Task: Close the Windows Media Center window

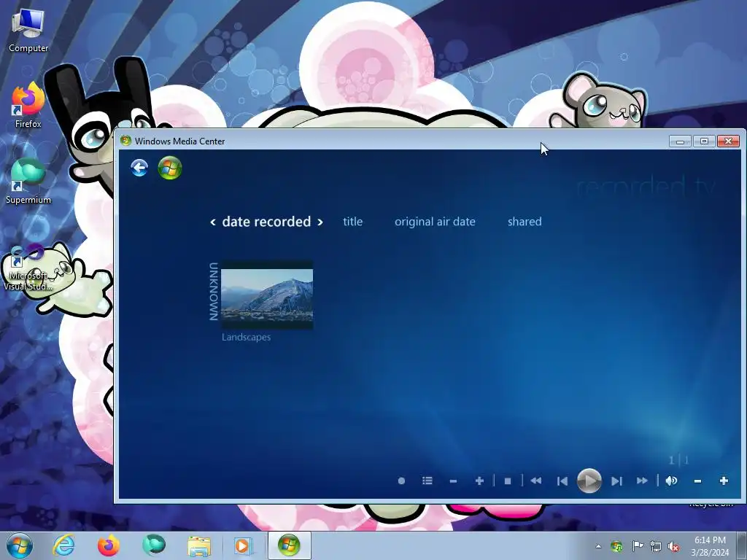Action: [729, 141]
